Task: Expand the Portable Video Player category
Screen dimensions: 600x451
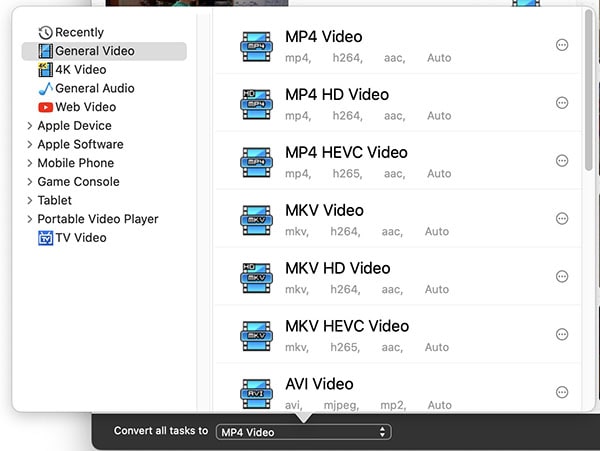Action: click(x=29, y=219)
